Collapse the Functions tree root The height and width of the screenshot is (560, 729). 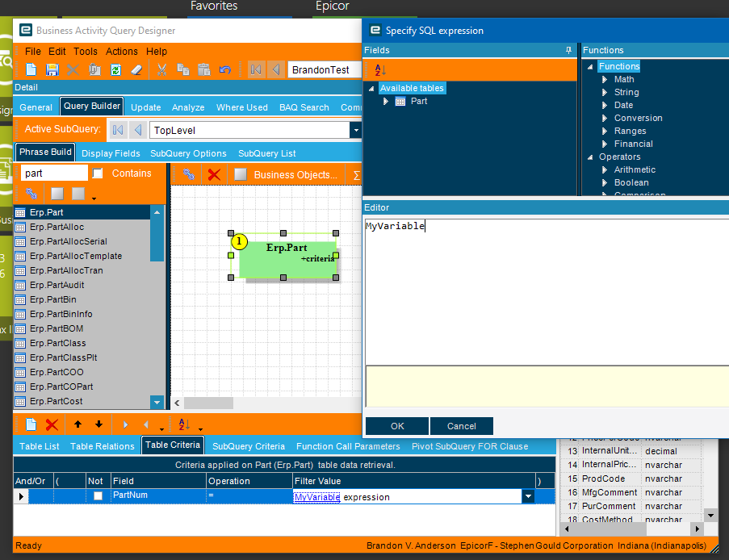pos(590,66)
